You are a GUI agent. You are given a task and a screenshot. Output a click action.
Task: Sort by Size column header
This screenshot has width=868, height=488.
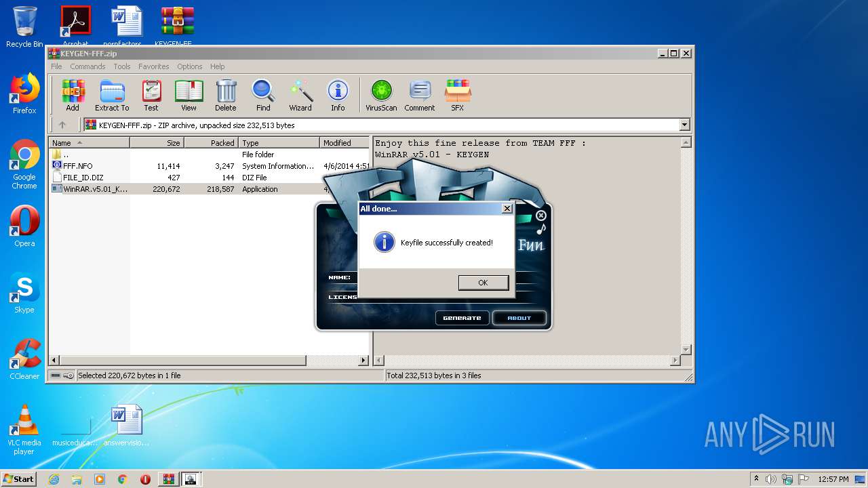[157, 143]
